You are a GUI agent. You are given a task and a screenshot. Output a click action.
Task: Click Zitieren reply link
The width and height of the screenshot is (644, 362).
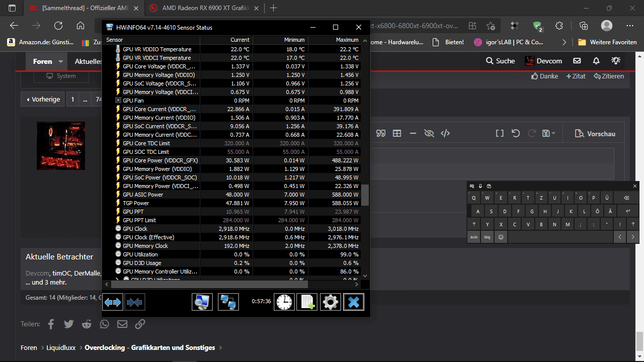pos(609,76)
